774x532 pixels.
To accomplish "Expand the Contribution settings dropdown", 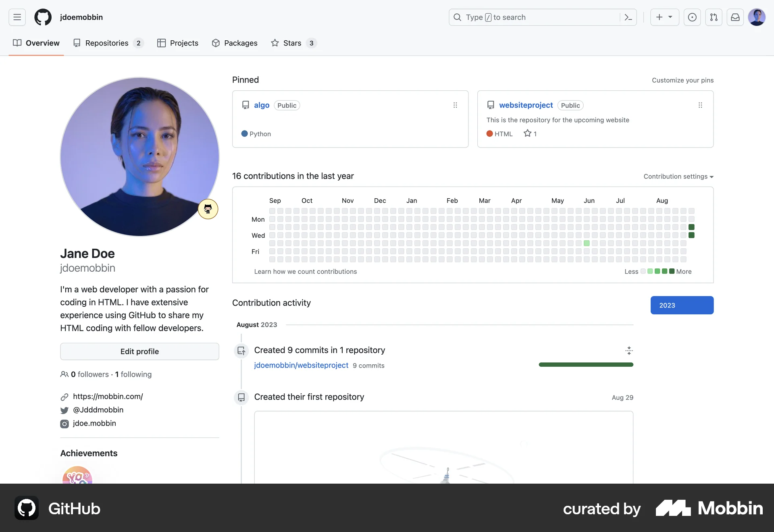I will point(678,177).
